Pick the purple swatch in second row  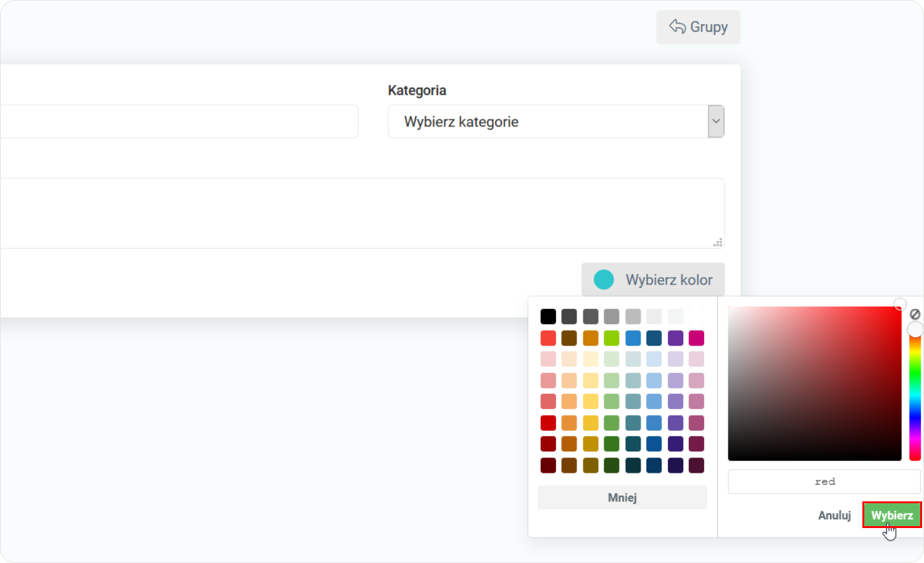pos(676,338)
